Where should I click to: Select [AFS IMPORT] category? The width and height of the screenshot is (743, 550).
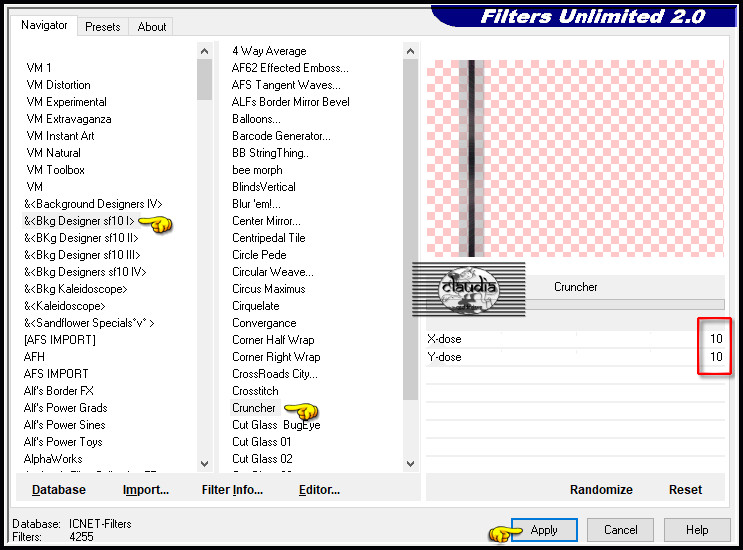60,340
